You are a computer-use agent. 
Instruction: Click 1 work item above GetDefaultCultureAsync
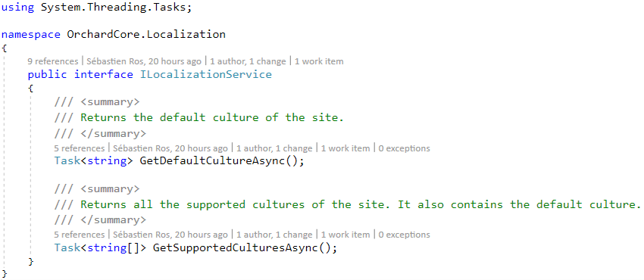click(345, 148)
